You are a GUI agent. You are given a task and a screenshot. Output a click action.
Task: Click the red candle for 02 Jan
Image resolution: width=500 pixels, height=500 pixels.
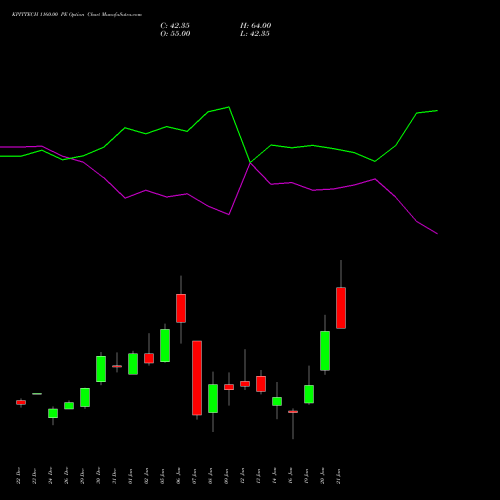click(x=149, y=358)
